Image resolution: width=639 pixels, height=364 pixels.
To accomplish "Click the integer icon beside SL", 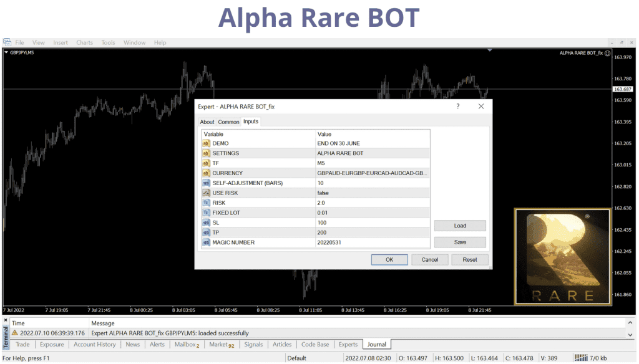I will point(206,223).
